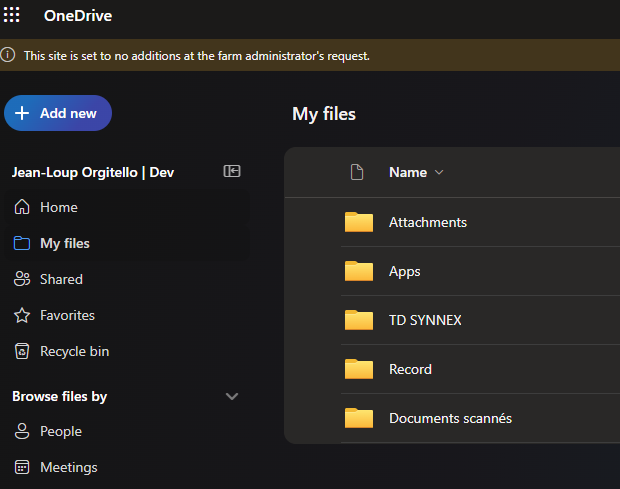Viewport: 620px width, 489px height.
Task: Open the Attachments folder
Action: (x=428, y=222)
